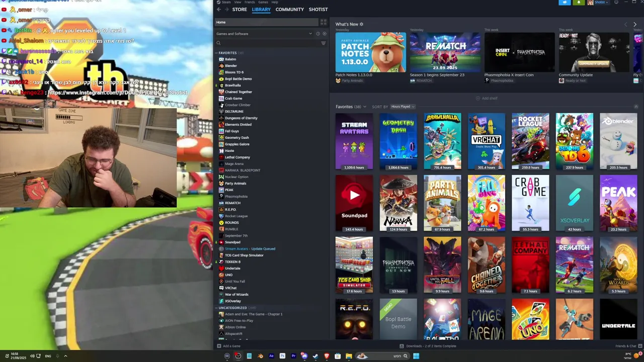Open Blender from the taskbar
This screenshot has height=362, width=644.
(260, 356)
